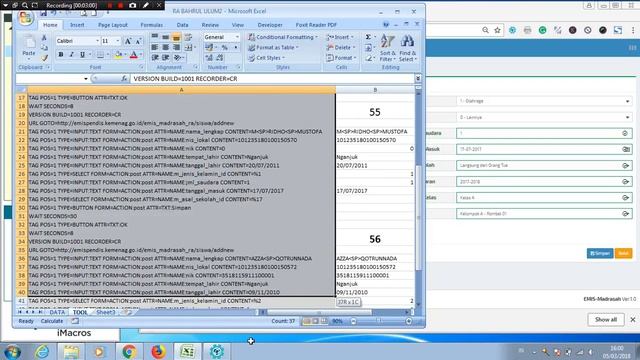The image size is (640, 360).
Task: Click the Format Painter brush icon
Action: tap(44, 58)
